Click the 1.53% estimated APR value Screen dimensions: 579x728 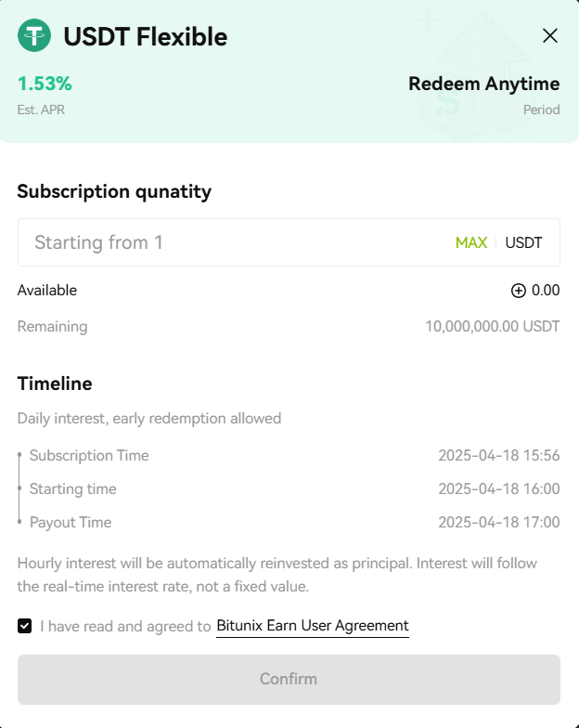click(45, 84)
